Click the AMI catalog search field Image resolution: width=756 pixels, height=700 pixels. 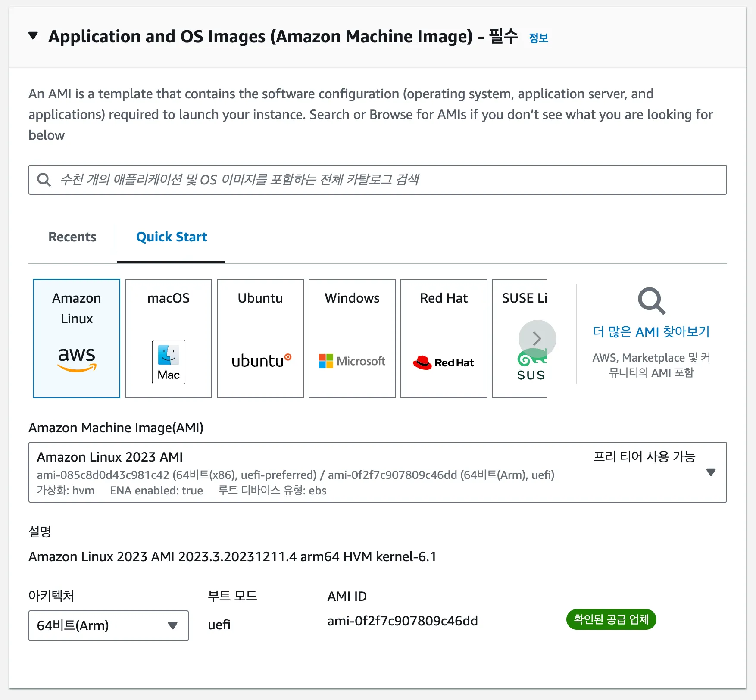pos(378,180)
